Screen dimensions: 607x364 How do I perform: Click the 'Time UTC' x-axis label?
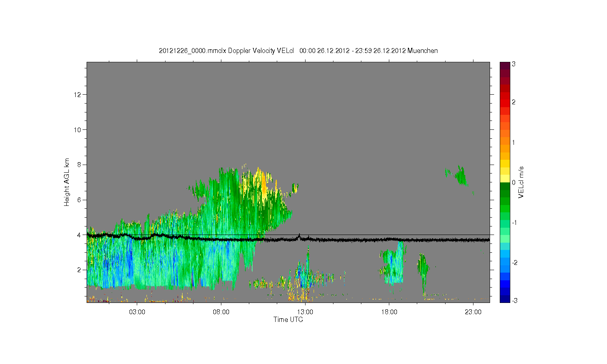click(288, 320)
